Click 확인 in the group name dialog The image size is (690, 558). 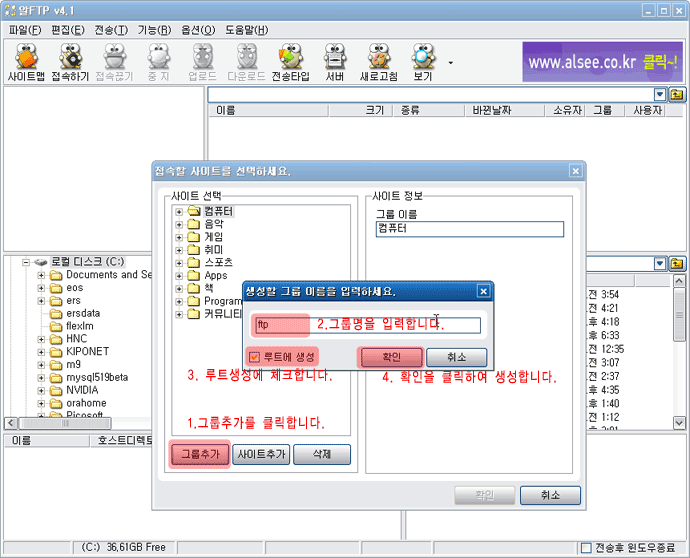click(390, 357)
